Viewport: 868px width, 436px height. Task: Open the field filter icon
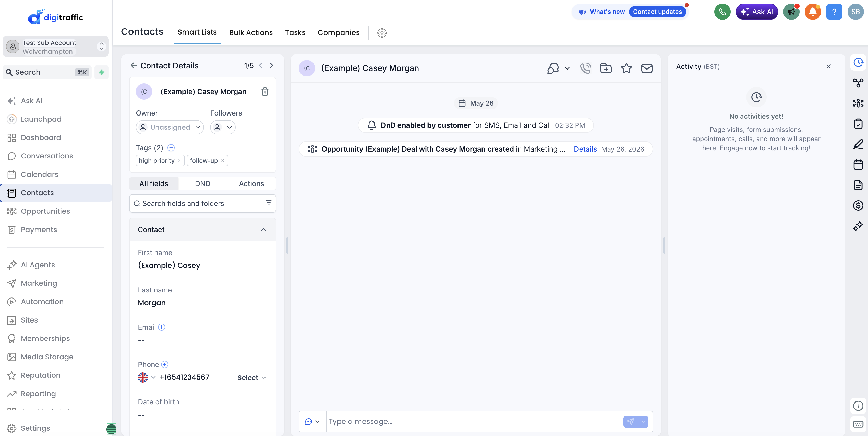pos(268,203)
